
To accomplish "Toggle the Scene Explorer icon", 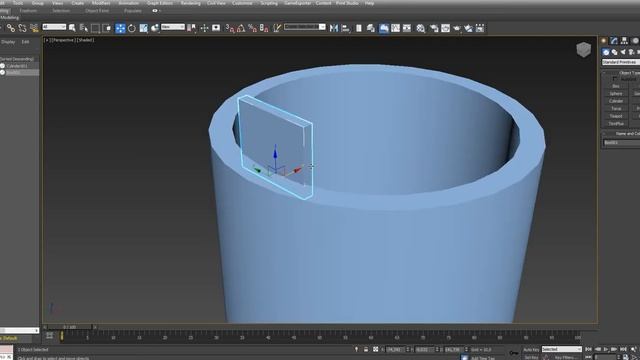I will pos(359,28).
